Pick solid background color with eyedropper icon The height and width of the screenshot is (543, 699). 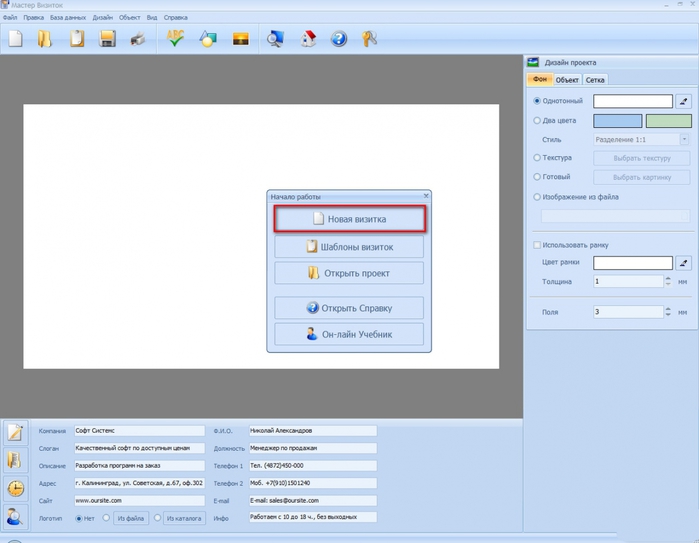(683, 101)
